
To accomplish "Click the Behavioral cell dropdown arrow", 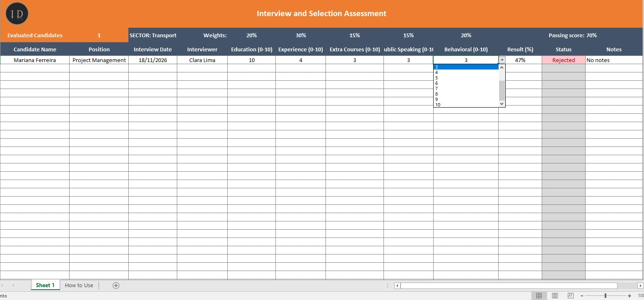I will pyautogui.click(x=502, y=60).
